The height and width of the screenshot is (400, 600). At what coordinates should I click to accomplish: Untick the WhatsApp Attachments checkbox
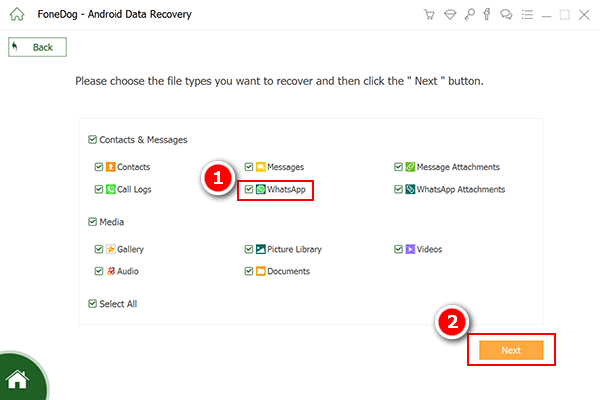399,189
